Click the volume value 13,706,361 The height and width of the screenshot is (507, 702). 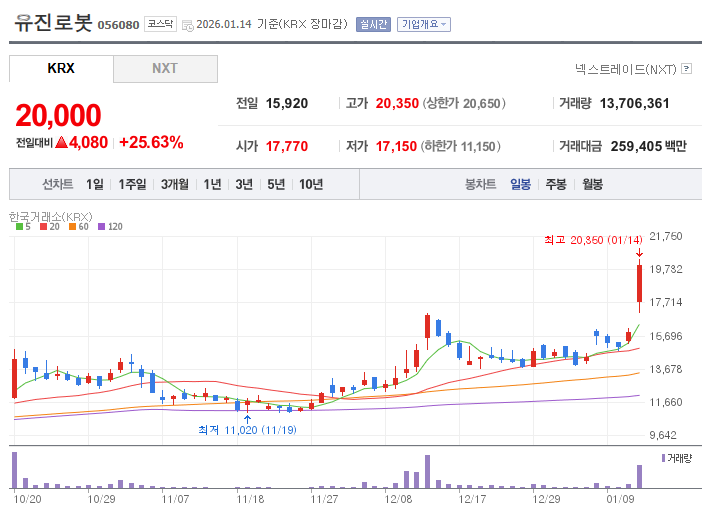pyautogui.click(x=634, y=103)
